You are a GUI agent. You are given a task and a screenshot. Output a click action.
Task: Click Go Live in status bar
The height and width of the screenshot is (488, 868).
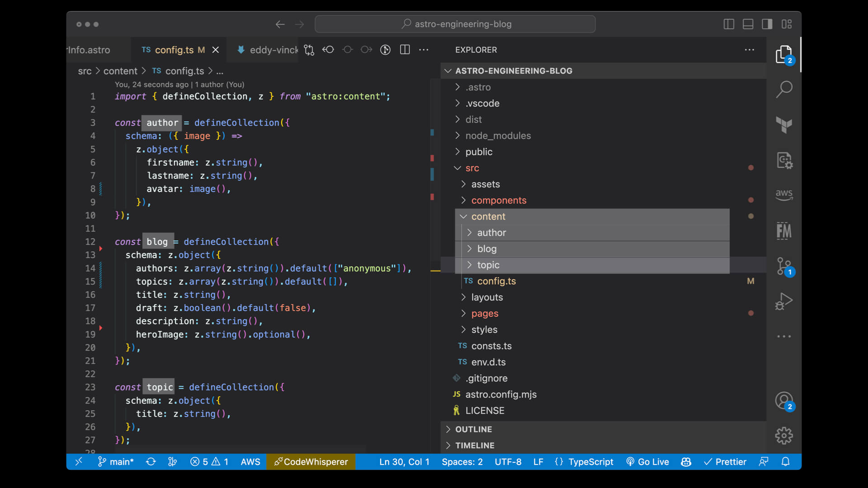(647, 462)
